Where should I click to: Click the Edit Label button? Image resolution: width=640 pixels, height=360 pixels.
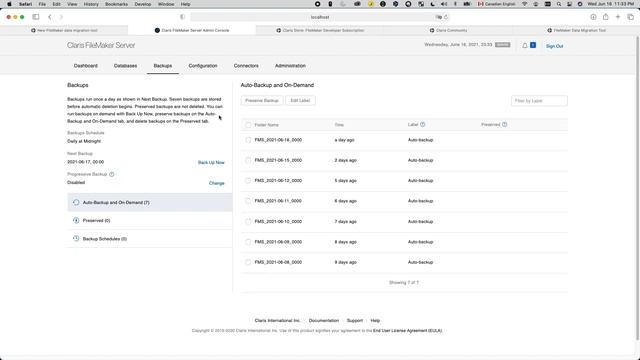[x=300, y=100]
